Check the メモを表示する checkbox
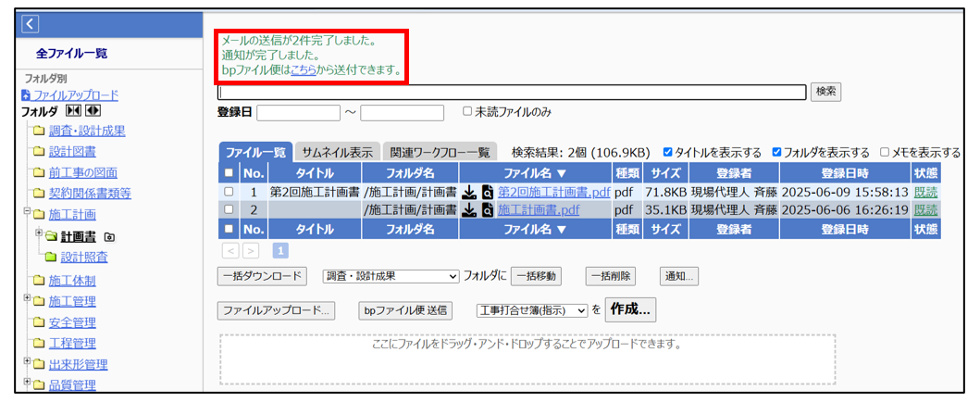Screen dimensions: 980x403 (x=885, y=152)
